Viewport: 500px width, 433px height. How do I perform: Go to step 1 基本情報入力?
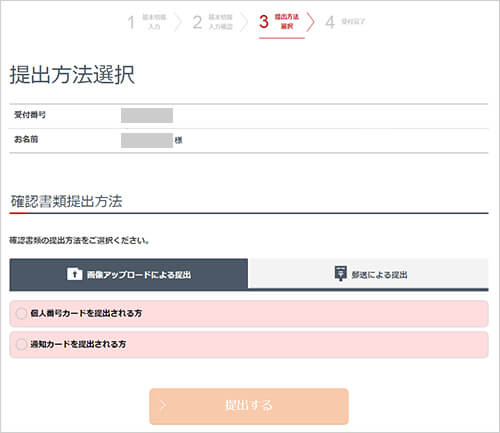click(147, 22)
